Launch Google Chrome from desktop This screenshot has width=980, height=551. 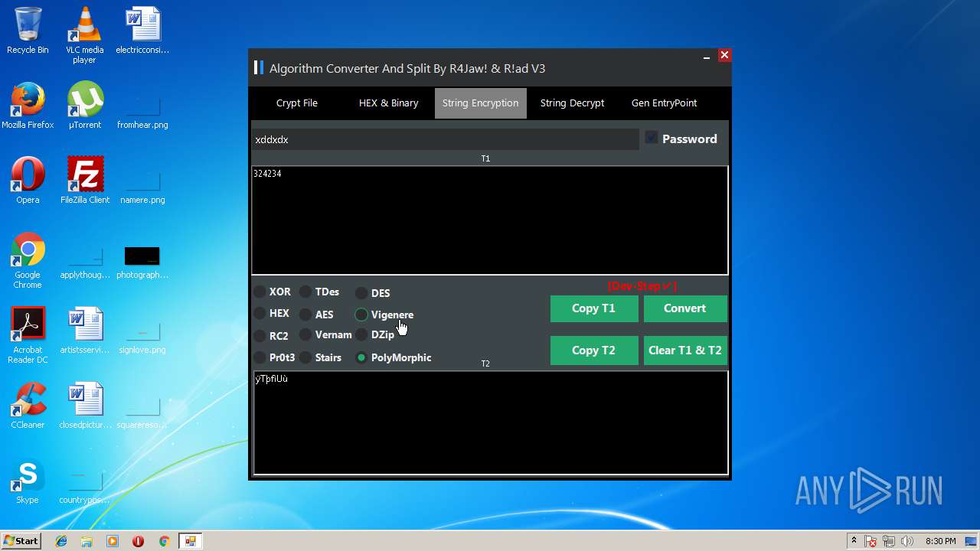point(28,260)
